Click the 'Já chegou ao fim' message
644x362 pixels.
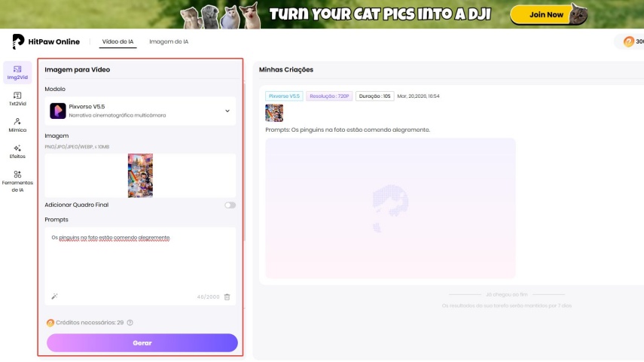pos(506,294)
